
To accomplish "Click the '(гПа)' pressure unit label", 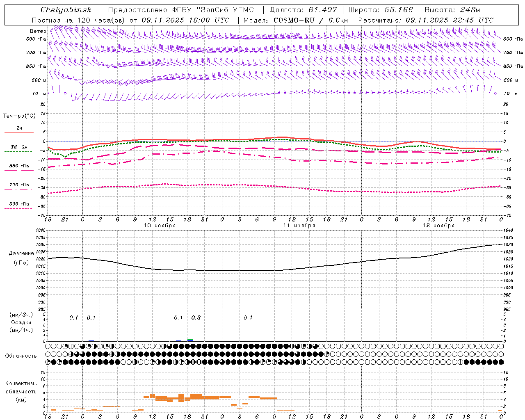I will tap(21, 263).
